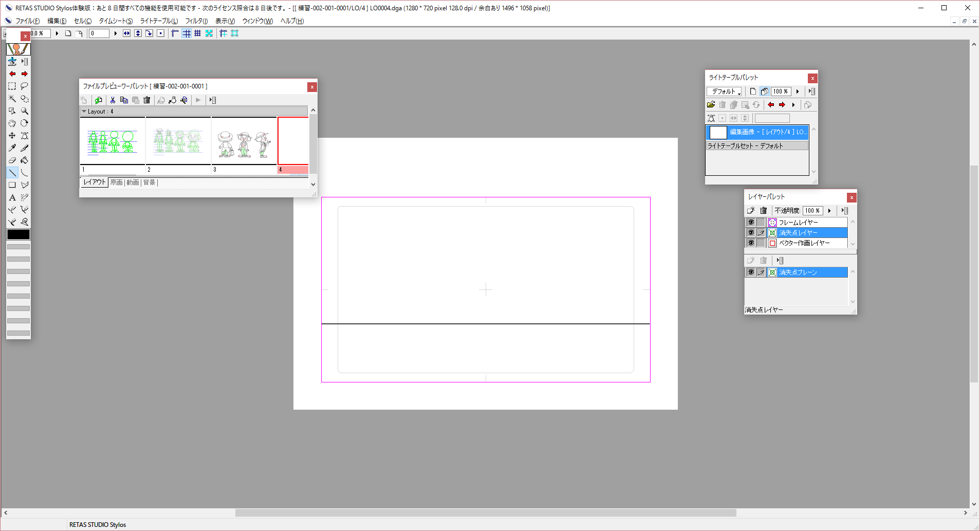Open the opacity arrow next to 不透明度 field
This screenshot has height=531, width=980.
[829, 211]
